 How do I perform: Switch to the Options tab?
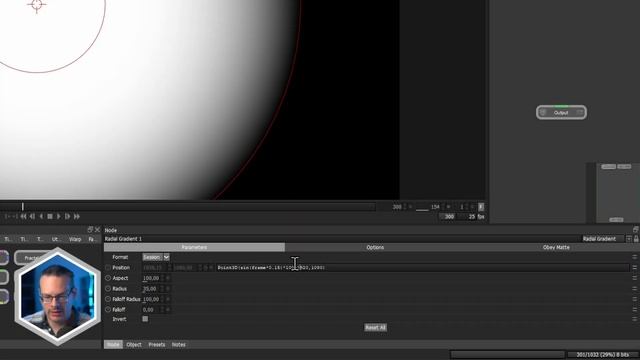click(375, 247)
